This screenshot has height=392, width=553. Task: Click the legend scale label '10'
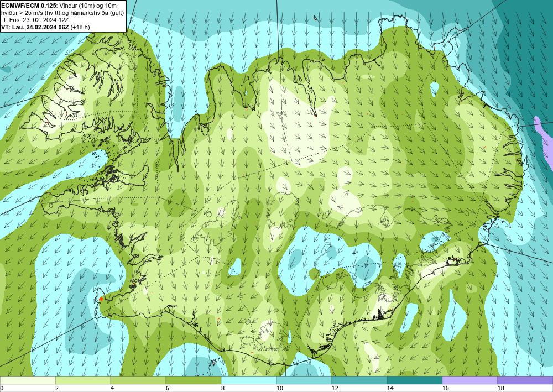pos(279,389)
